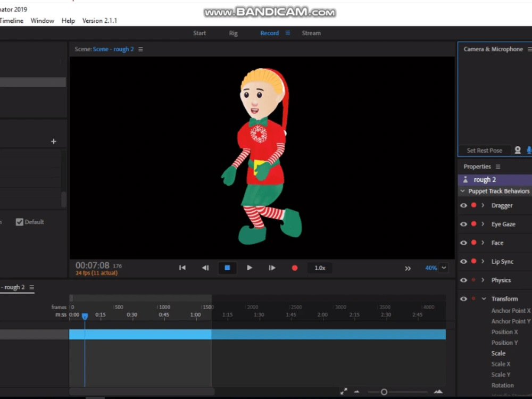Click the Rotation property
Viewport: 532px width, 399px height.
503,385
